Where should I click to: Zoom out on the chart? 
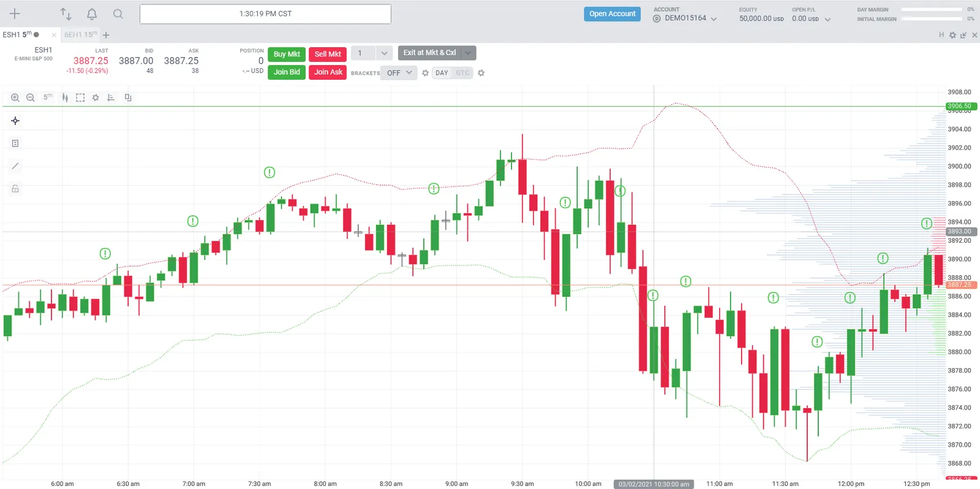30,97
